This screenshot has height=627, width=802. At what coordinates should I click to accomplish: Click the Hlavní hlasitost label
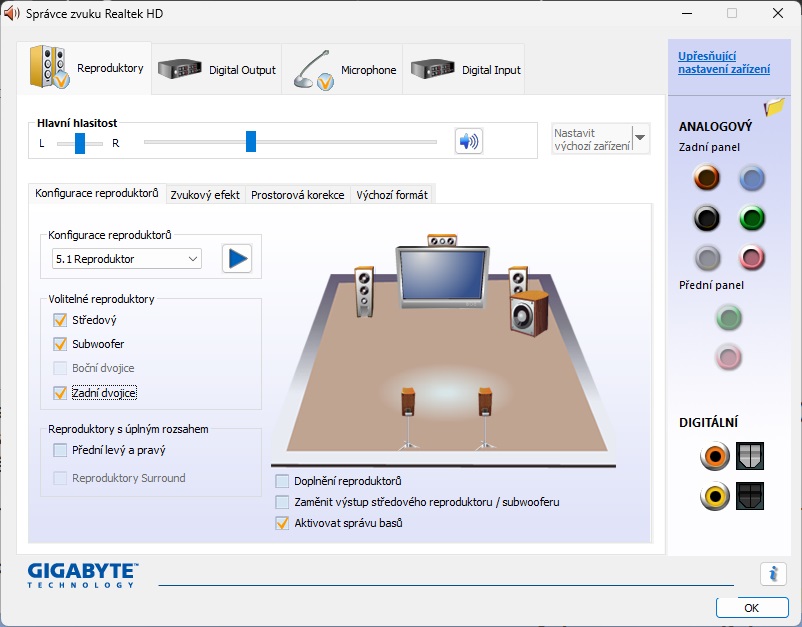pyautogui.click(x=77, y=123)
